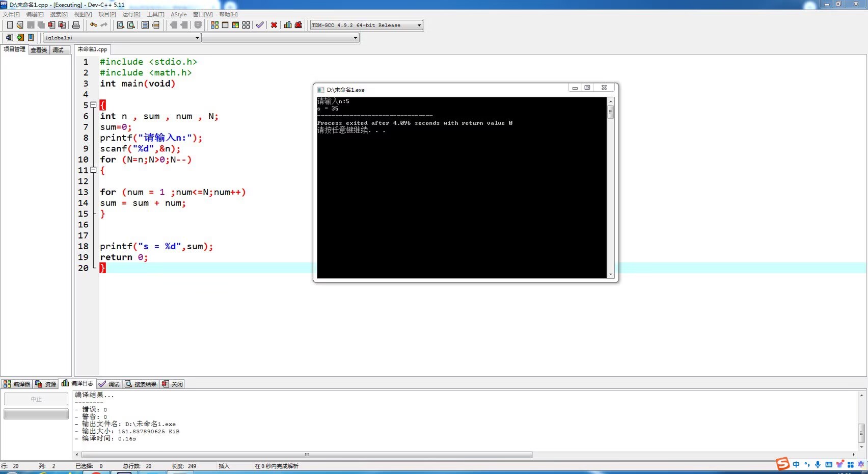Open the 帮助[H] menu
The height and width of the screenshot is (474, 868).
(x=228, y=14)
